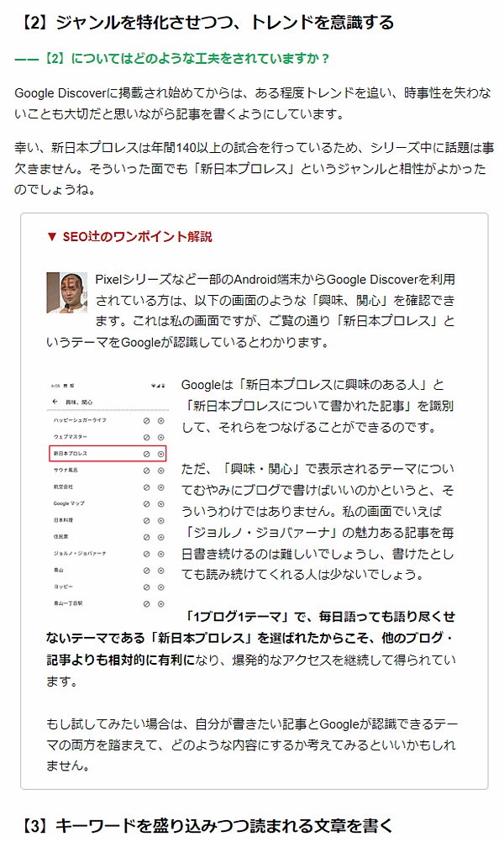Click the 航空会社 list label
The height and width of the screenshot is (842, 504).
[x=63, y=487]
